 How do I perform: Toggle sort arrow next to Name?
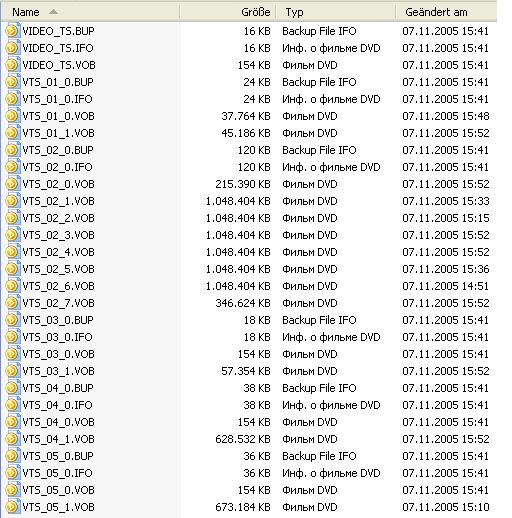click(x=53, y=12)
